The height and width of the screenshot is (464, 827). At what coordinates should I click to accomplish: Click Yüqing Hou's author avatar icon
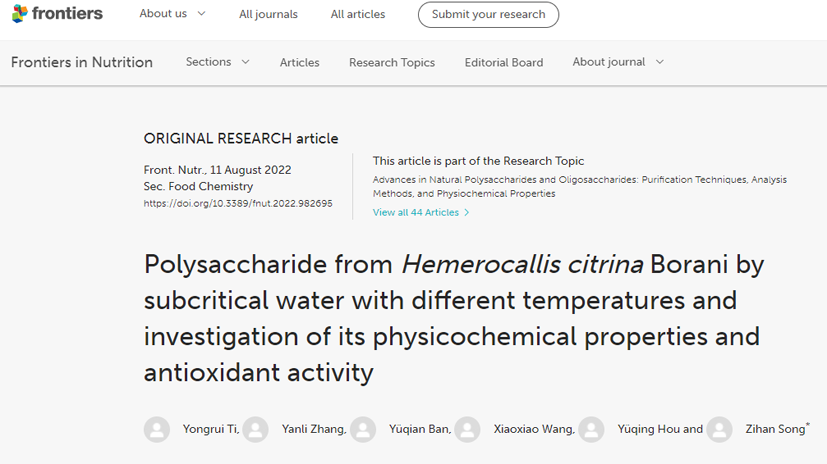(591, 429)
